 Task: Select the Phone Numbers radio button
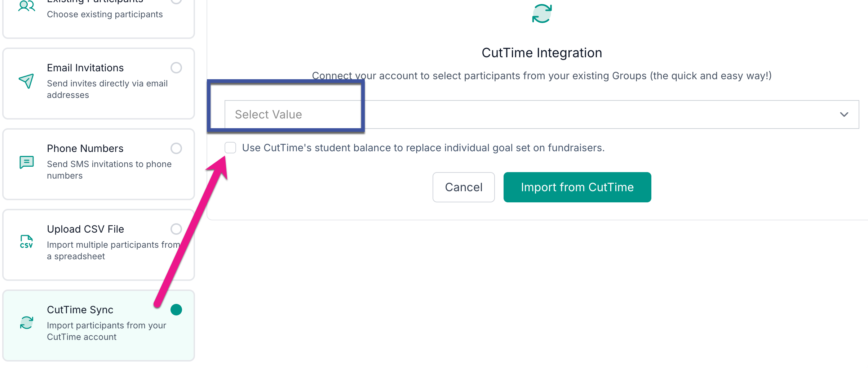pyautogui.click(x=176, y=148)
